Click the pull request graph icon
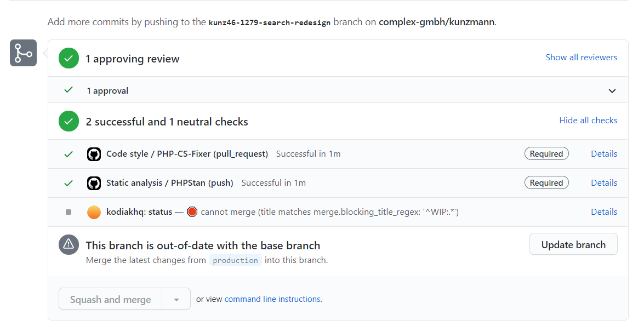Image resolution: width=644 pixels, height=326 pixels. tap(23, 53)
